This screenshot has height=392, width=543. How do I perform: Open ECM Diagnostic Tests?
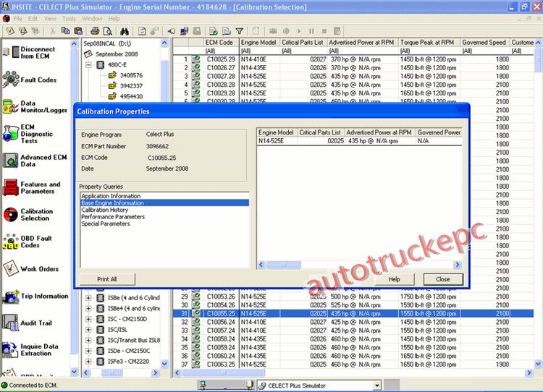[x=28, y=134]
